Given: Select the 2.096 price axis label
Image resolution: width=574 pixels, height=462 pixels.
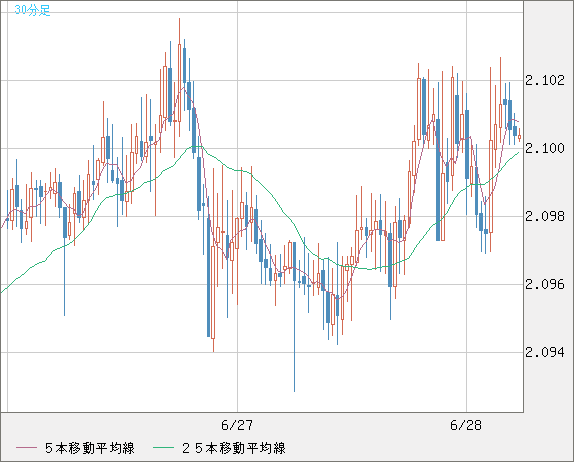Looking at the screenshot, I should click(545, 284).
